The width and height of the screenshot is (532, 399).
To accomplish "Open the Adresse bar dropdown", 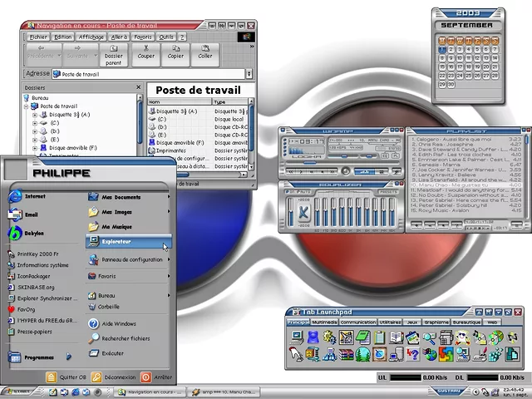I will click(x=250, y=74).
